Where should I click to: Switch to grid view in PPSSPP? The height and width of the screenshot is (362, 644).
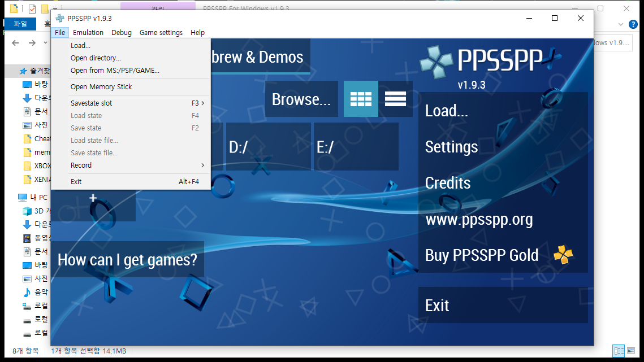click(x=361, y=99)
